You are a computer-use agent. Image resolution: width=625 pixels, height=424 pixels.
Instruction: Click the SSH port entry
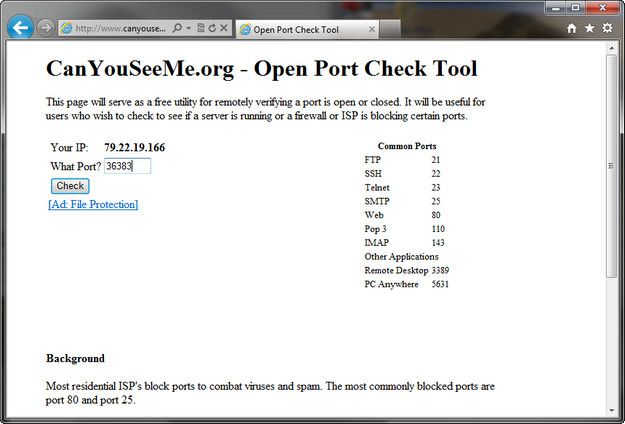402,174
